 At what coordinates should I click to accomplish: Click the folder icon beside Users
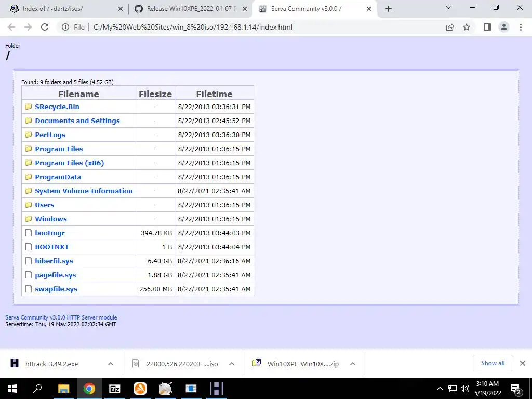(29, 205)
